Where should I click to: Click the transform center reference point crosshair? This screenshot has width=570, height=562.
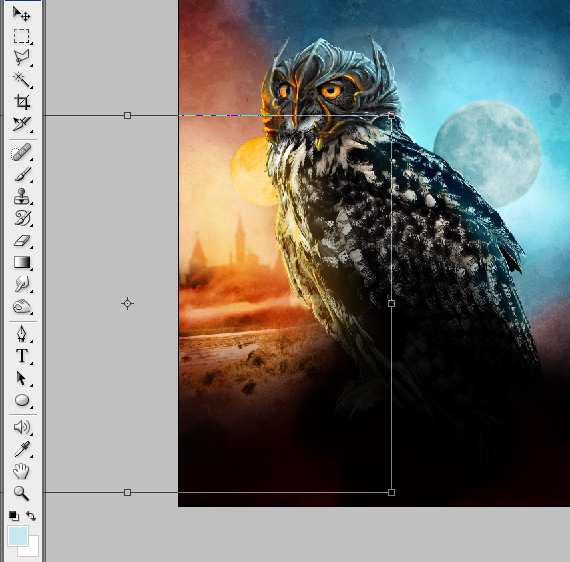click(x=127, y=303)
